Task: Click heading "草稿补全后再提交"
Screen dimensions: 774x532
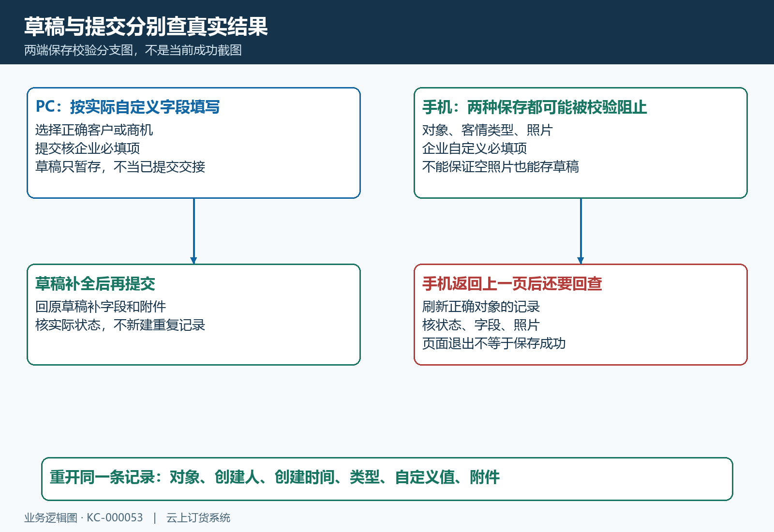Action: [x=95, y=283]
